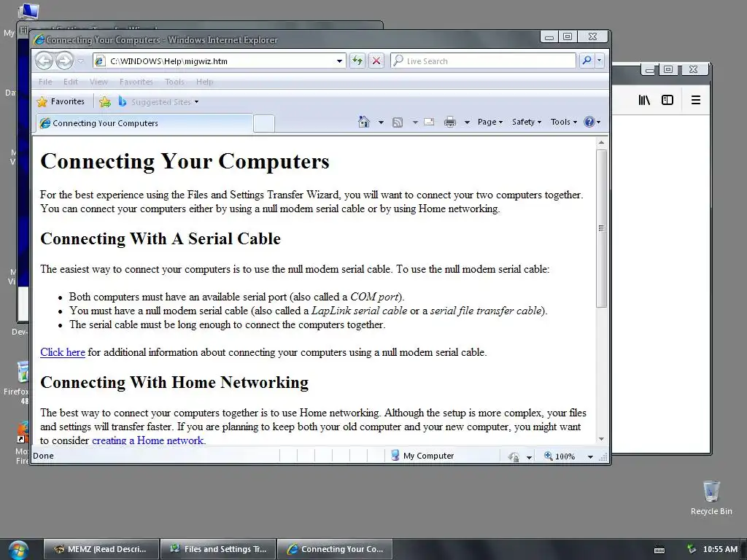The image size is (747, 560).
Task: Switch to the MEMZ taskbar button
Action: [101, 549]
